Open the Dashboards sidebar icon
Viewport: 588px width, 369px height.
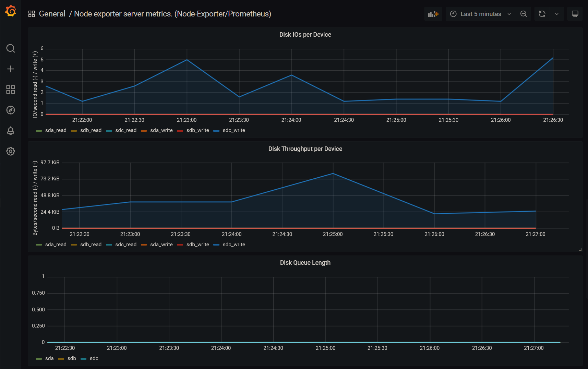pos(11,90)
